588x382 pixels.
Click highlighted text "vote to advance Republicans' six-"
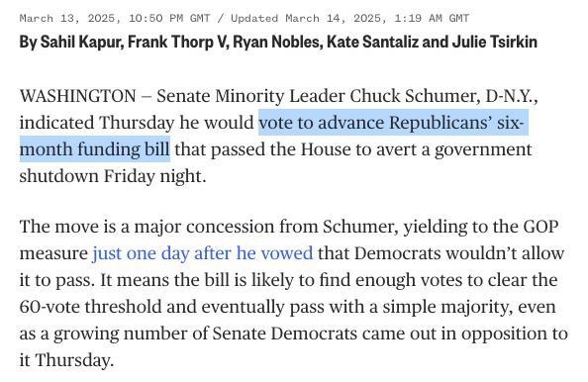(x=393, y=123)
